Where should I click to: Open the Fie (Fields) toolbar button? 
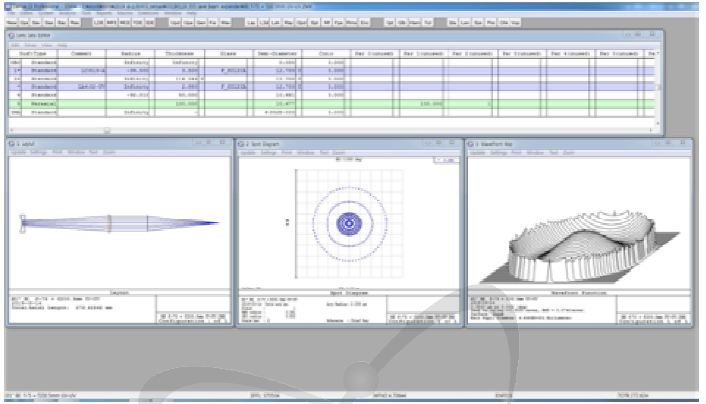[213, 22]
